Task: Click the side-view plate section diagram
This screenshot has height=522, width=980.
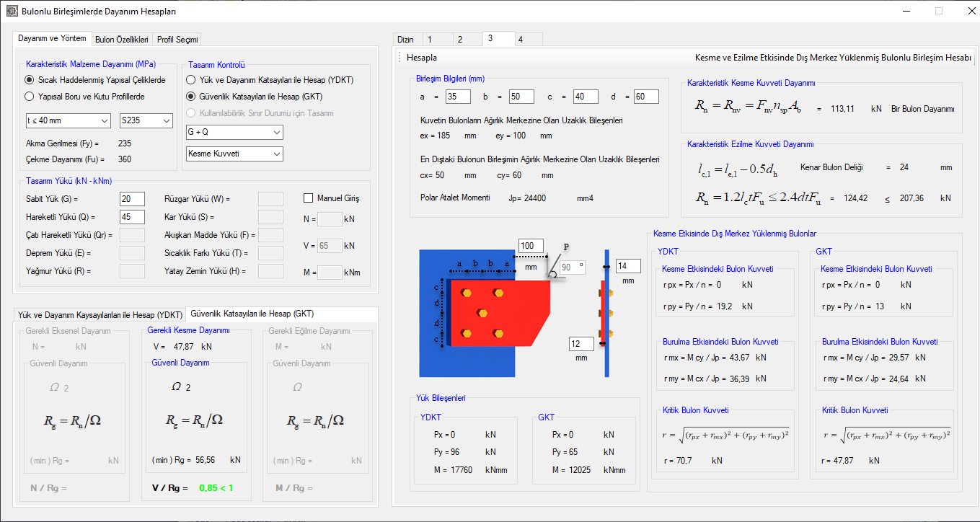Action: (606, 314)
